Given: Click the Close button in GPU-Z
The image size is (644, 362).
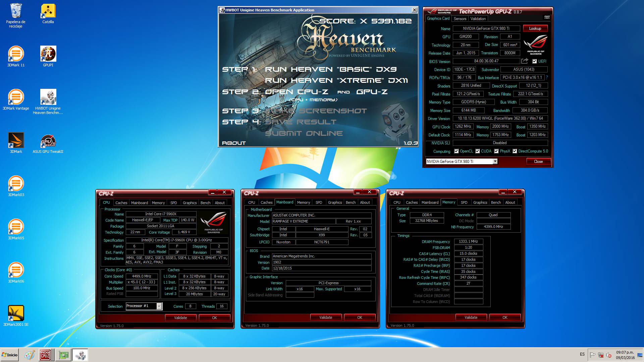Looking at the screenshot, I should click(538, 162).
